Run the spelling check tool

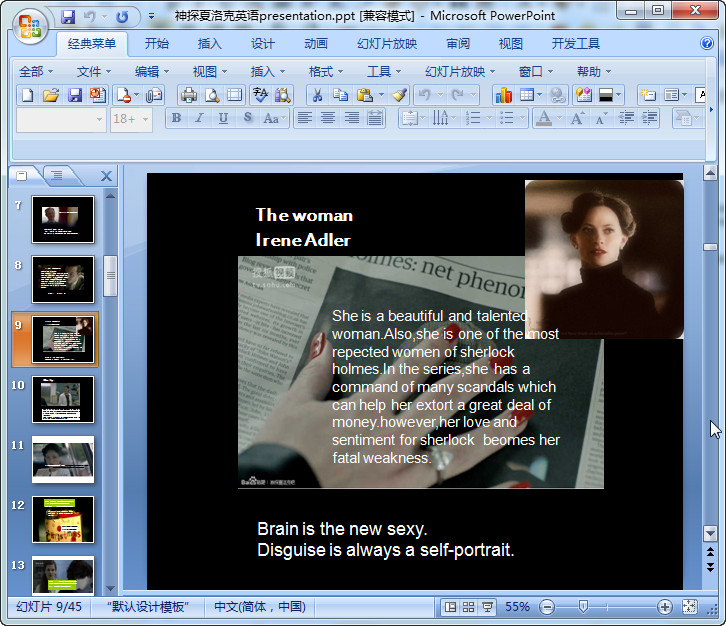(x=260, y=95)
